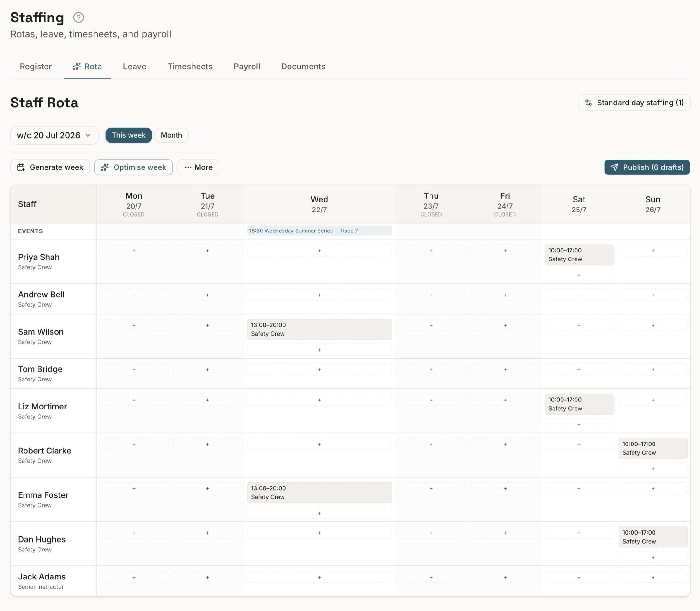Open the Documents tab
This screenshot has width=700, height=611.
pyautogui.click(x=303, y=67)
